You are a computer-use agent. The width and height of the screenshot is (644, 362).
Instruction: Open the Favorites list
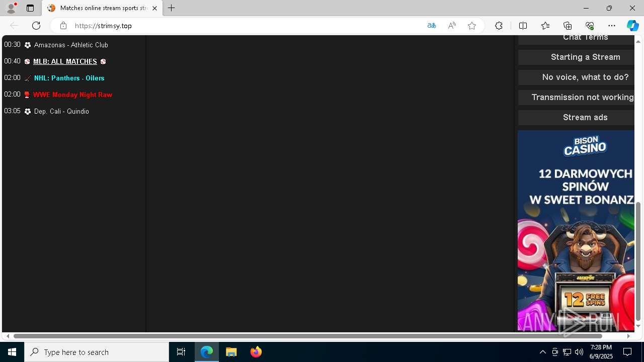coord(545,26)
